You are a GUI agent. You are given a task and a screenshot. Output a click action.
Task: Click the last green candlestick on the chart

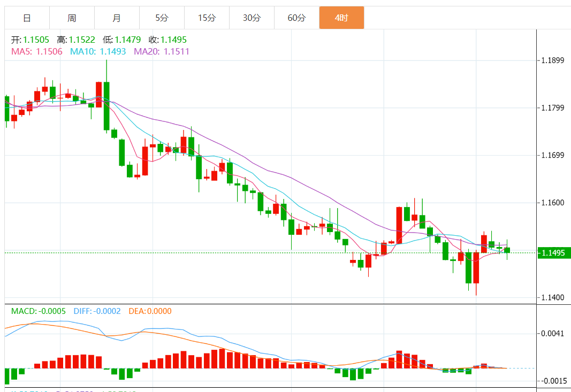click(x=507, y=250)
